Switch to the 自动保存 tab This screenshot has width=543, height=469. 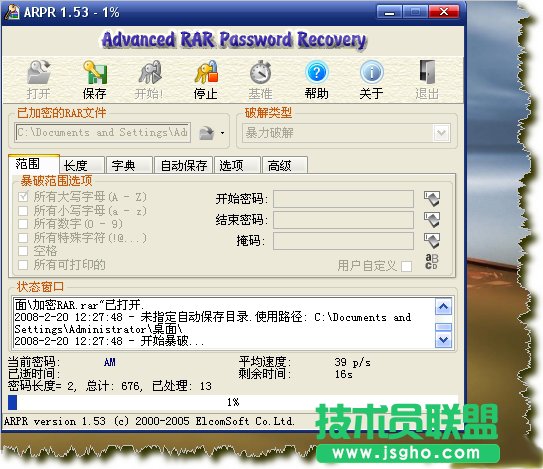pyautogui.click(x=184, y=165)
